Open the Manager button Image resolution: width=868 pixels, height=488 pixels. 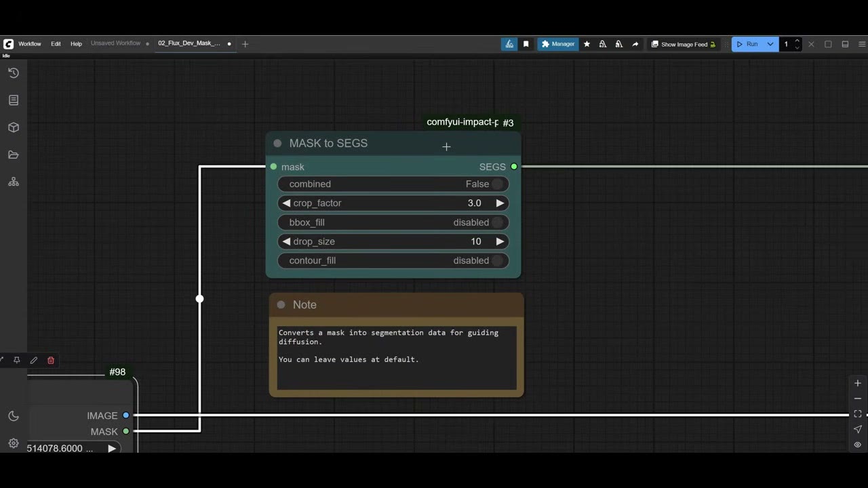click(558, 44)
